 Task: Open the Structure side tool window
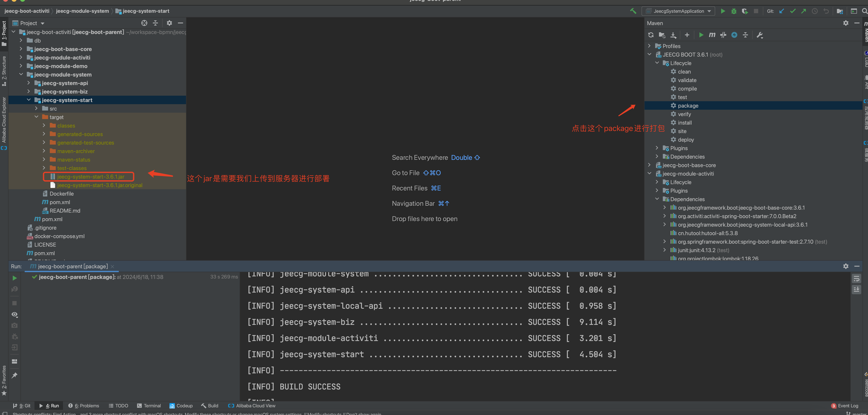tap(4, 71)
